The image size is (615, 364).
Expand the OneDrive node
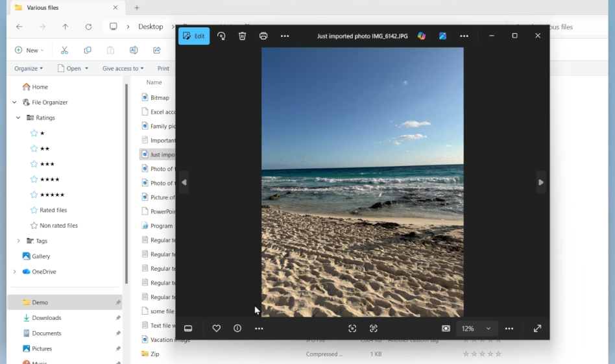tap(14, 271)
